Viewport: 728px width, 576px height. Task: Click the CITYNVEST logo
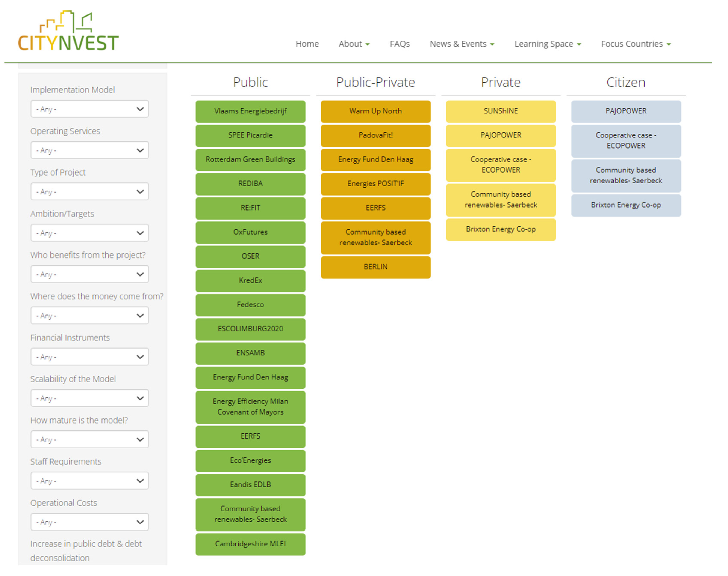(x=68, y=31)
